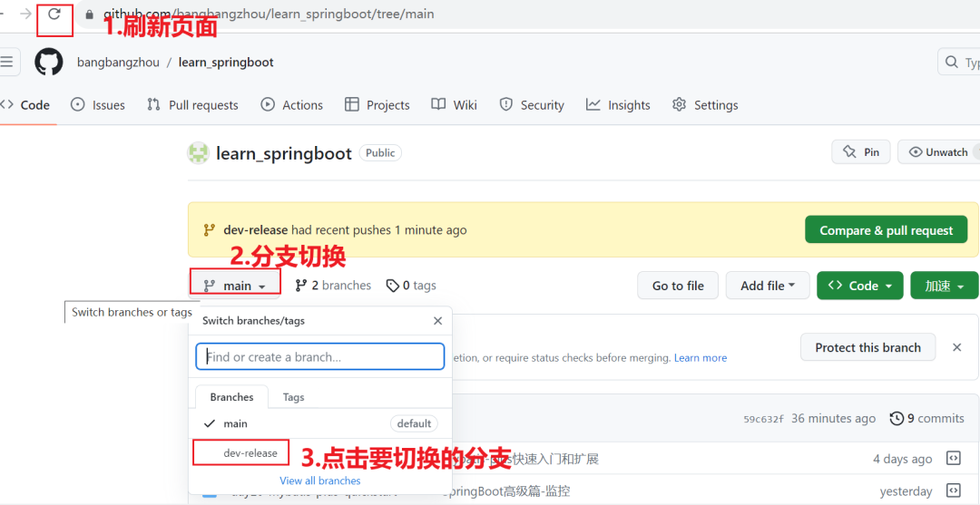Image resolution: width=980 pixels, height=505 pixels.
Task: View the 0 tags link
Action: click(411, 286)
